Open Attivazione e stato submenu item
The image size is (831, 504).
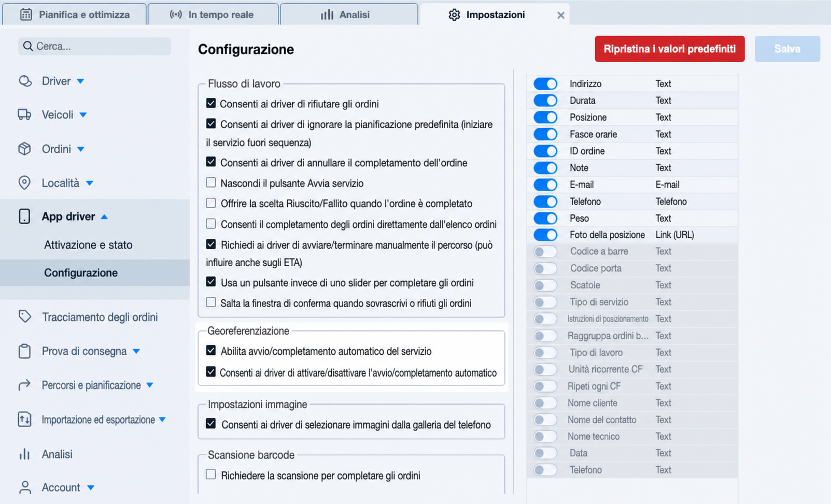(88, 244)
